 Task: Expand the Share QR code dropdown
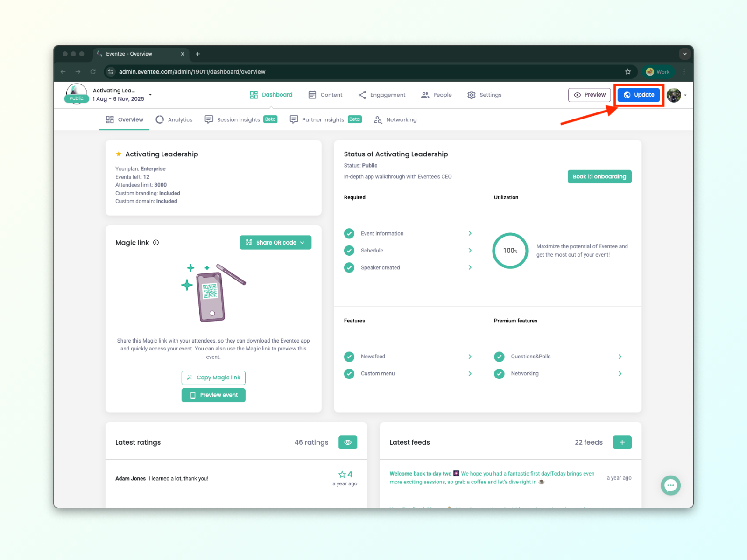pos(275,243)
